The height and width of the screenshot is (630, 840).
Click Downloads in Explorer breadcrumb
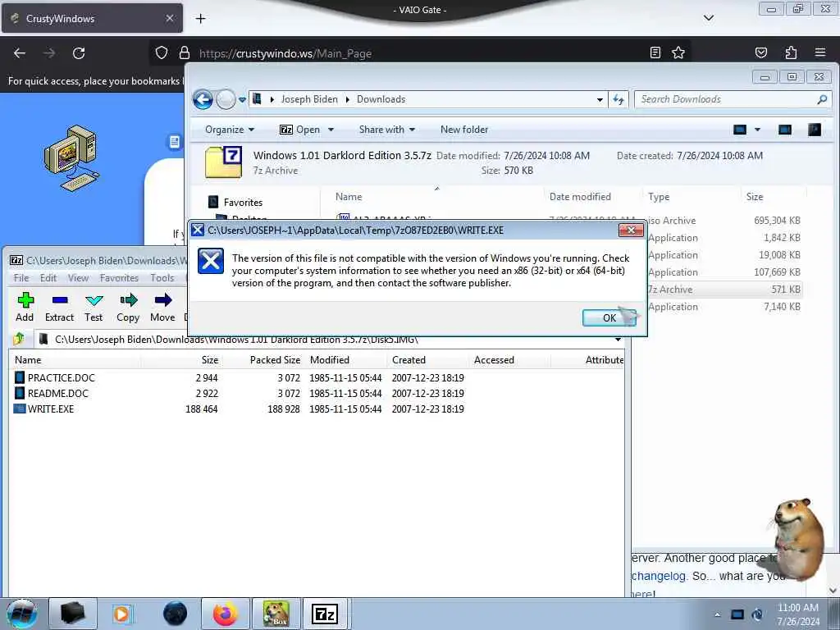(381, 99)
